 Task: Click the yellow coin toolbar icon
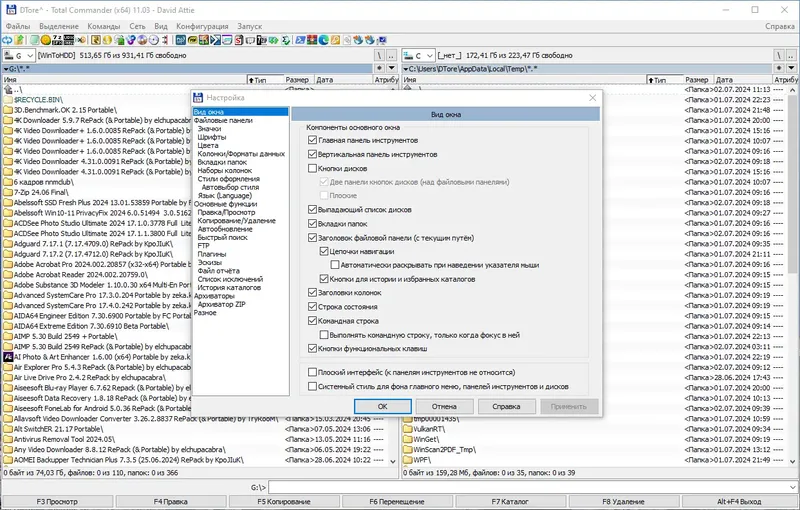pos(45,40)
